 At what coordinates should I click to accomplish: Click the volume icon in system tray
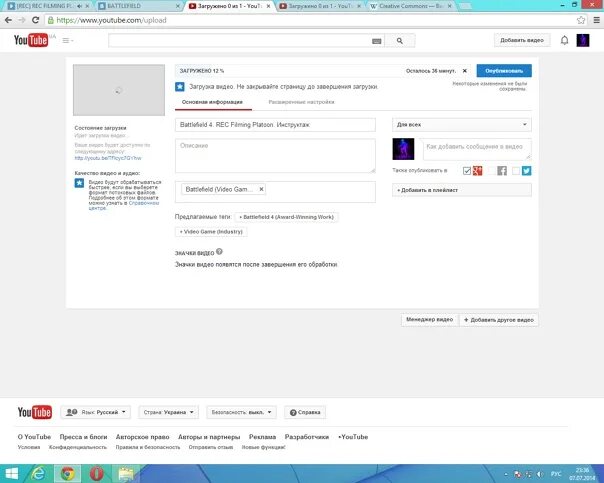[540, 474]
